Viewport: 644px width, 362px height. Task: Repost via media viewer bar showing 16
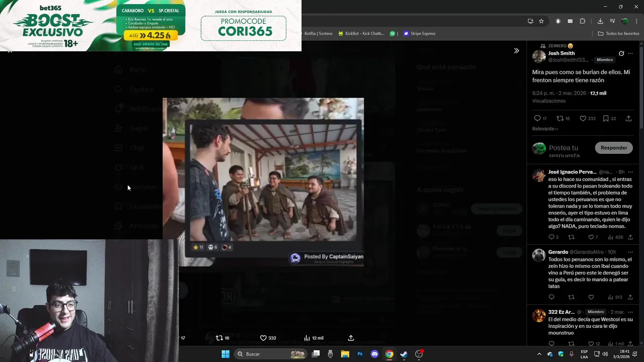coord(222,338)
